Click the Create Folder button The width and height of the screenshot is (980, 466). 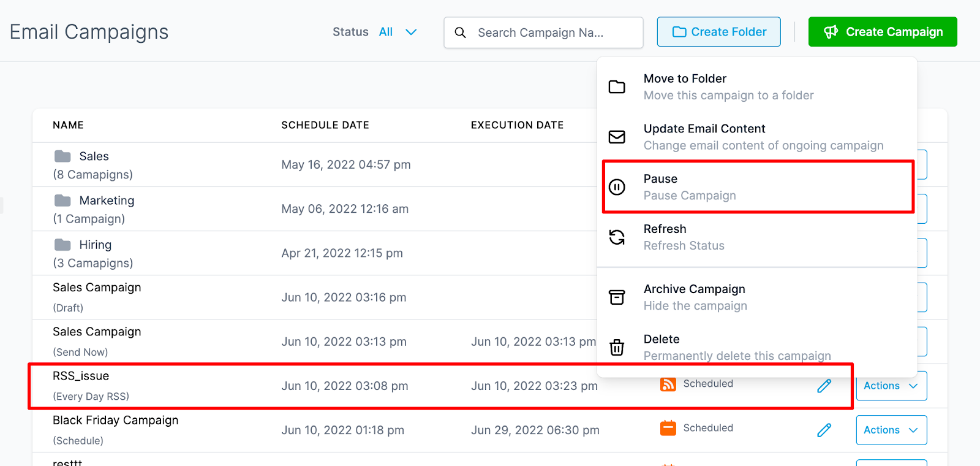point(718,32)
